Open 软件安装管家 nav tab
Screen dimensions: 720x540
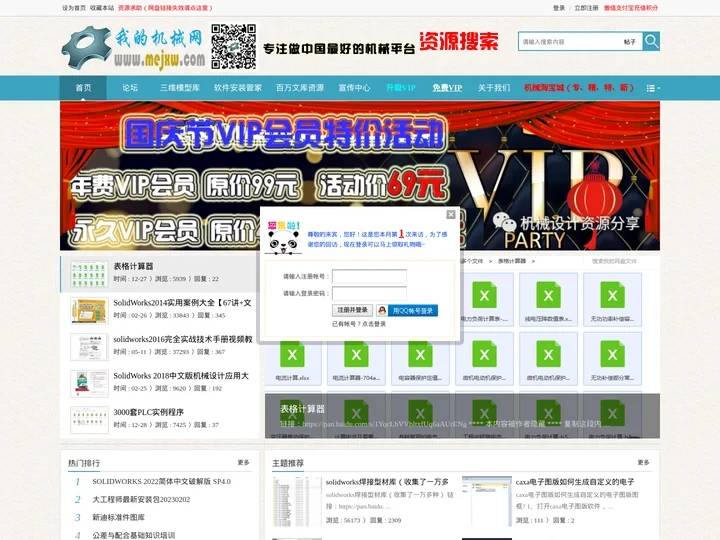238,88
